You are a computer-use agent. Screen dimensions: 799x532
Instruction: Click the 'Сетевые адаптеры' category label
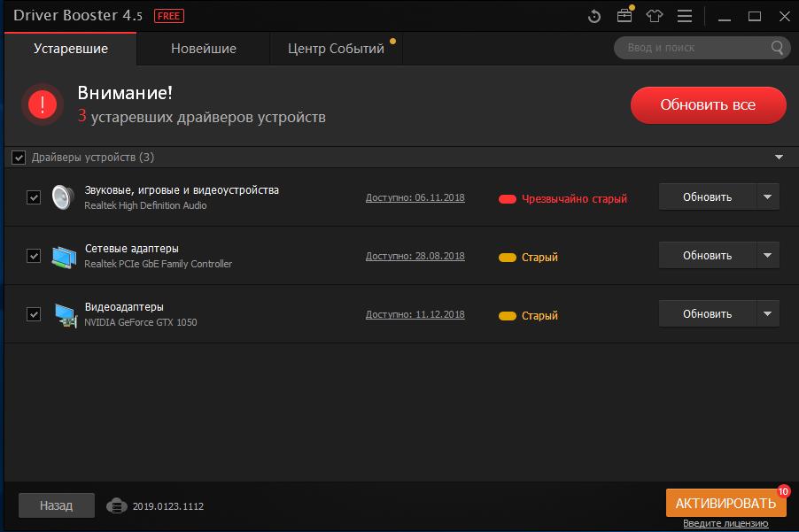pos(131,249)
